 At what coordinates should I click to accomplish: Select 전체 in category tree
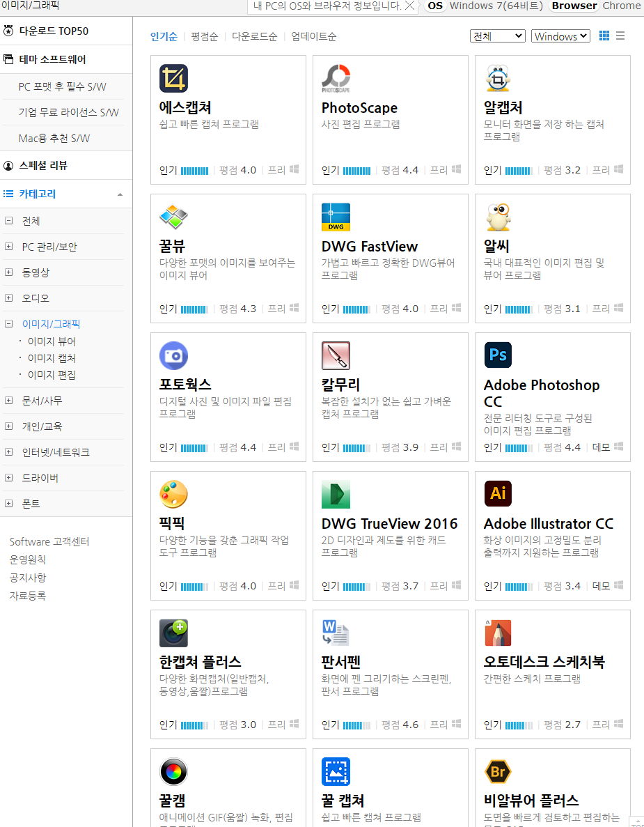tap(31, 221)
